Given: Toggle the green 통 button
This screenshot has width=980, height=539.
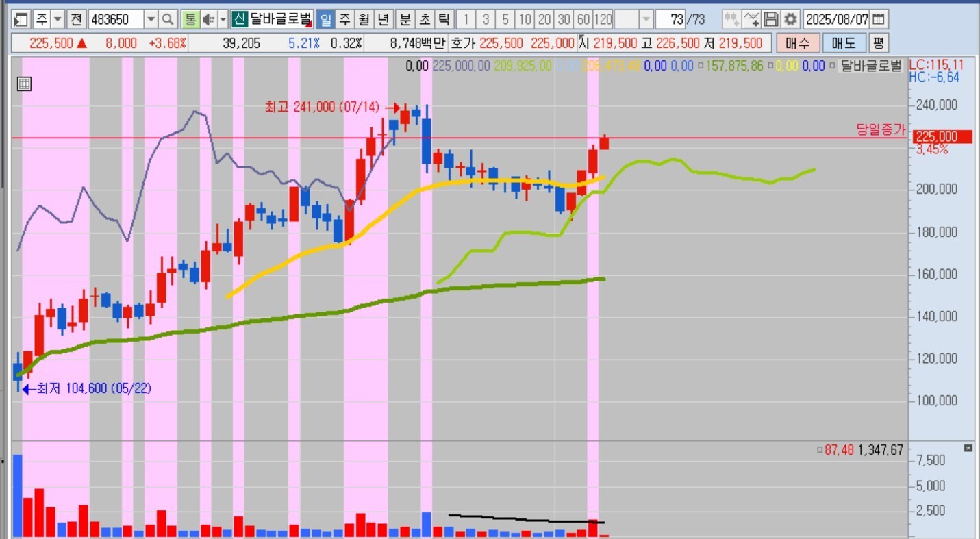Looking at the screenshot, I should tap(190, 18).
